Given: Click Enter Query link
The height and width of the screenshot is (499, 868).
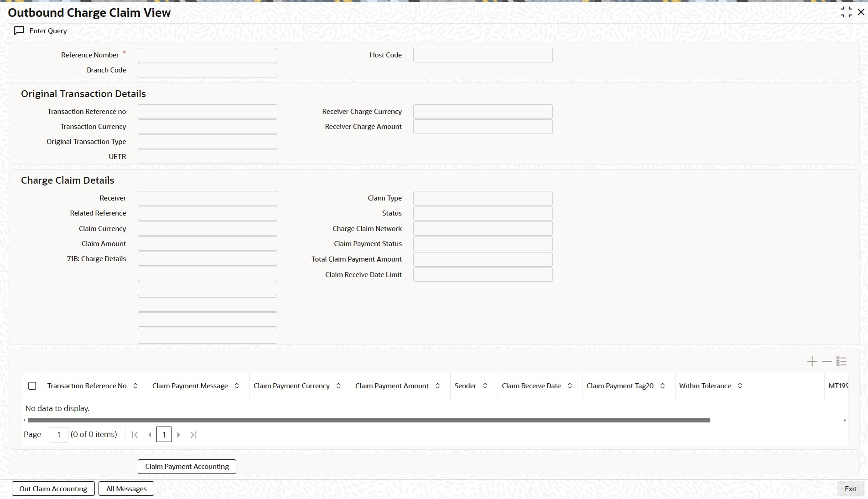Looking at the screenshot, I should [48, 31].
